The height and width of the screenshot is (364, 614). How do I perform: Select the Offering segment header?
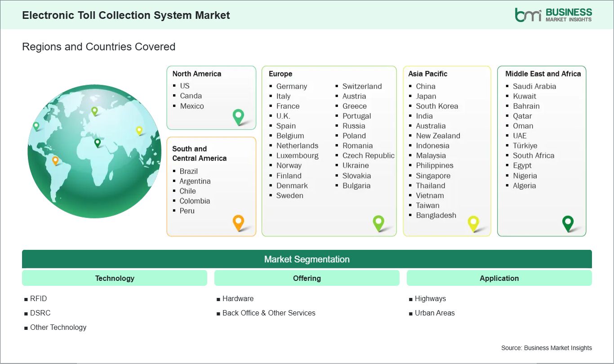tap(307, 278)
